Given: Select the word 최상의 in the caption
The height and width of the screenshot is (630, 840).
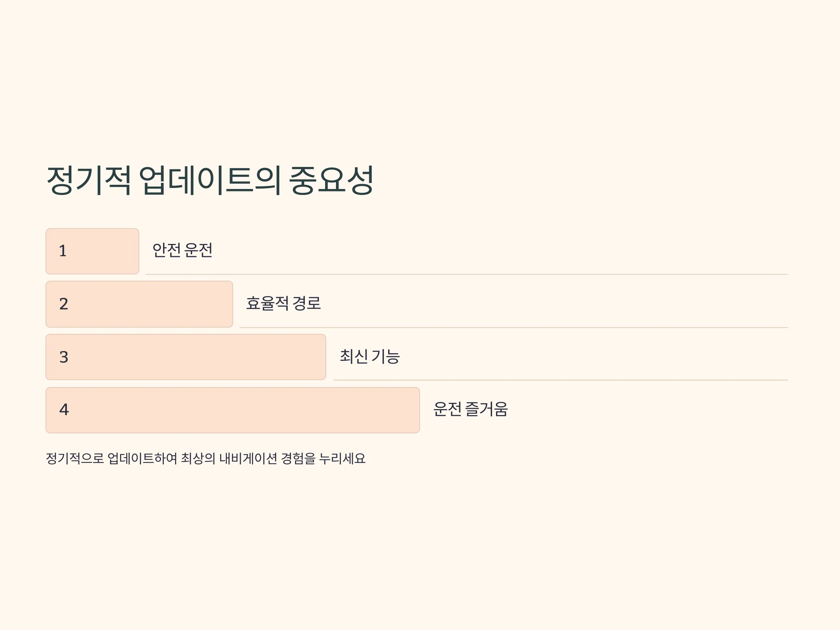Looking at the screenshot, I should 198,458.
